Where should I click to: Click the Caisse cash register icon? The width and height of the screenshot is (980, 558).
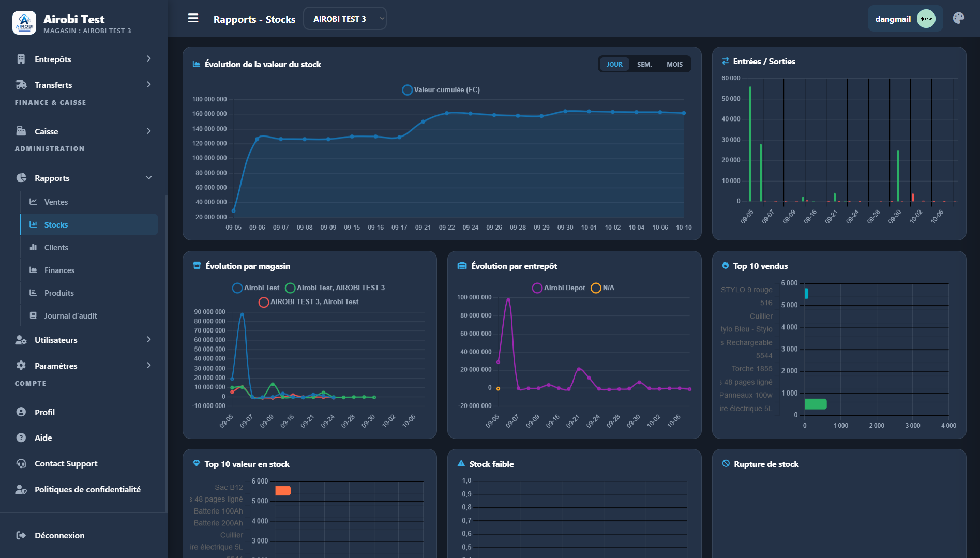21,131
